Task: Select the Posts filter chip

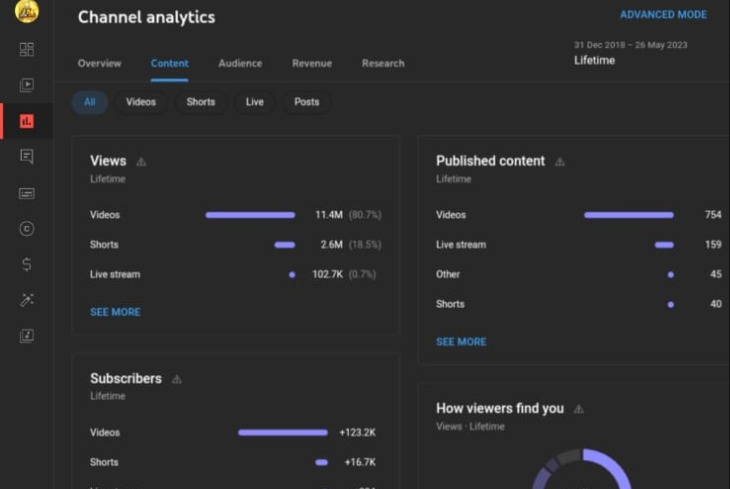Action: (307, 102)
